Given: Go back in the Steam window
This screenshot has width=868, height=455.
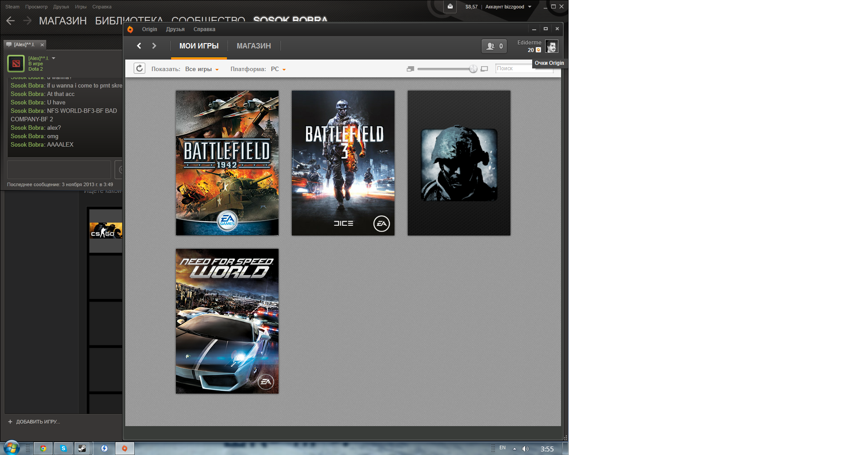Looking at the screenshot, I should coord(11,20).
